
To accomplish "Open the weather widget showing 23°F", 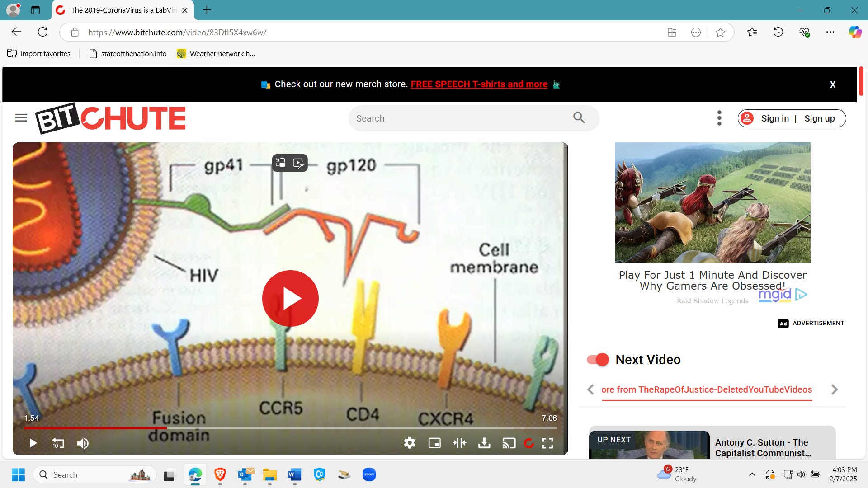I will coord(677,474).
